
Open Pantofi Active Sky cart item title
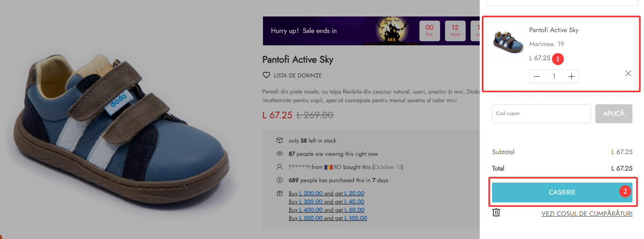pos(554,30)
